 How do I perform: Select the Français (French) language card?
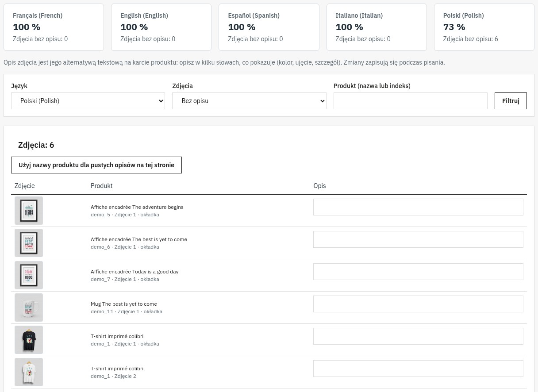[x=54, y=27]
